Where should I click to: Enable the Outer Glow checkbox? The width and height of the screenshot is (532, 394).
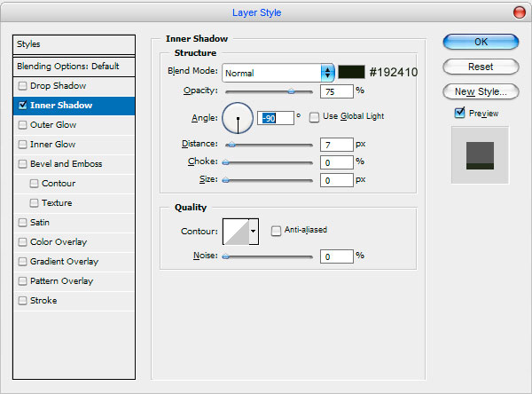tap(22, 124)
